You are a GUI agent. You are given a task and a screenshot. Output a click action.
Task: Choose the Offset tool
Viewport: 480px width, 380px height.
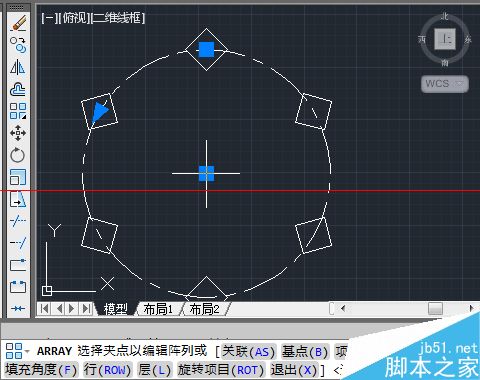18,89
